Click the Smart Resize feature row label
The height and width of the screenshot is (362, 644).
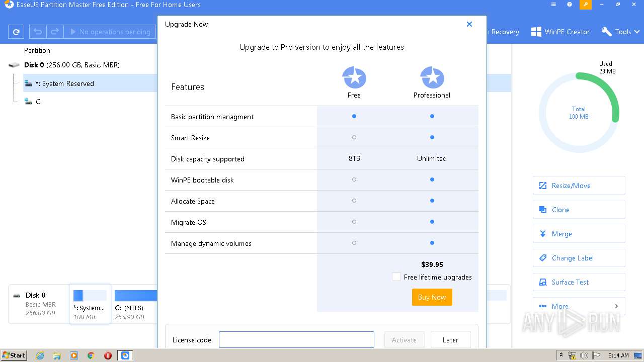point(190,138)
